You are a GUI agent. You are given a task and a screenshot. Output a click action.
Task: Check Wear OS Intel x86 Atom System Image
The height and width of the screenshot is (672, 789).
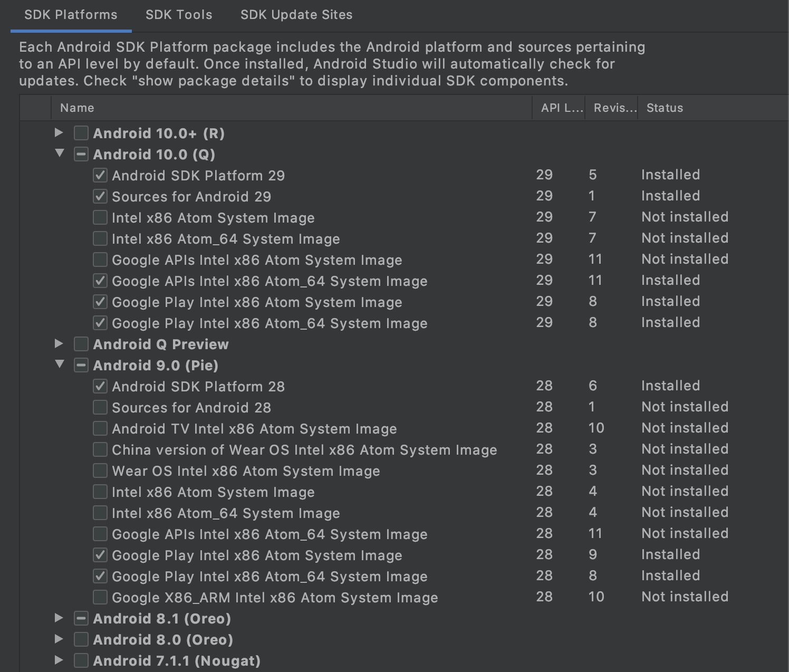tap(100, 471)
